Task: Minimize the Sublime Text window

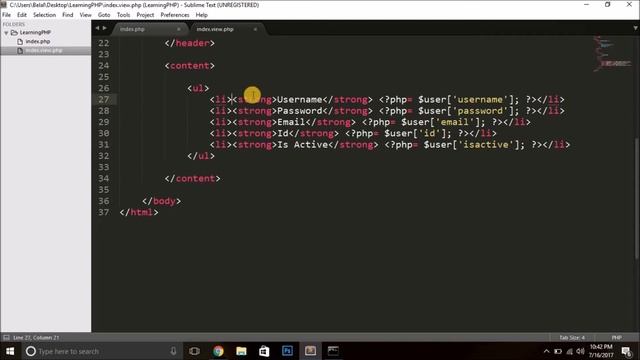Action: tap(587, 4)
